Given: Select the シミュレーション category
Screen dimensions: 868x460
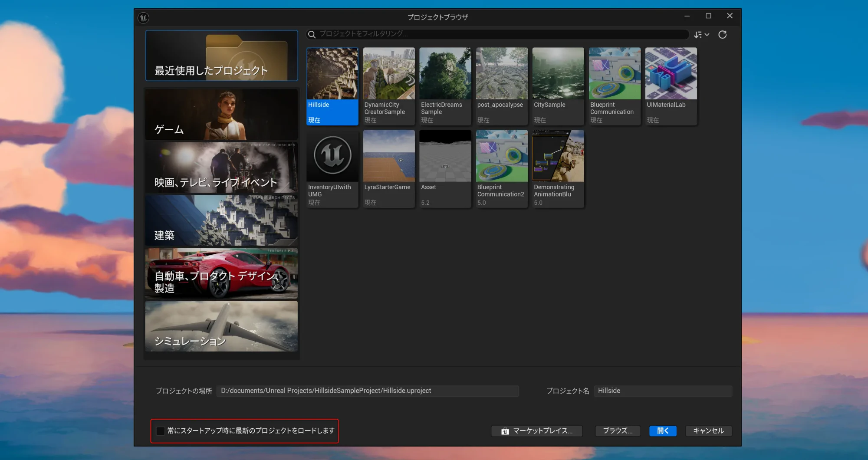Looking at the screenshot, I should point(221,326).
